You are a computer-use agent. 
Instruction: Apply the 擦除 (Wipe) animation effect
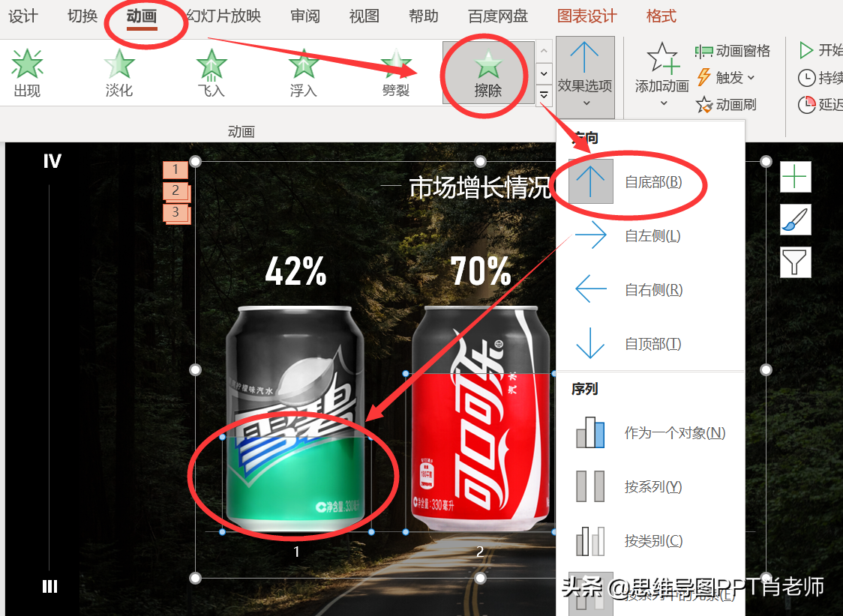[x=488, y=73]
